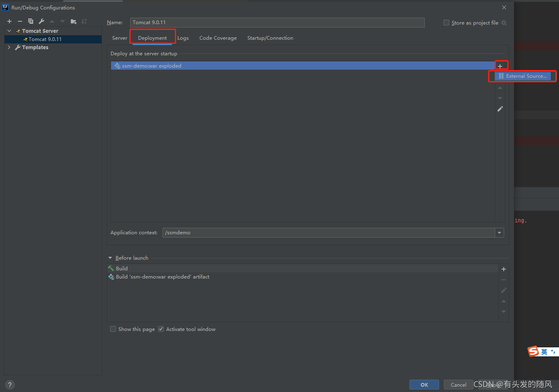Collapse the Tomcat Server tree node
The image size is (559, 392).
coord(9,31)
